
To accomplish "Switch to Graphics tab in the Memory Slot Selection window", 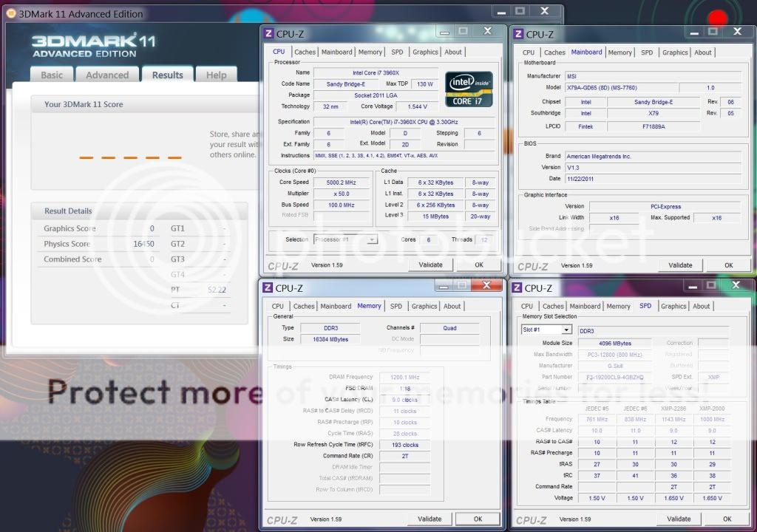I will 673,307.
